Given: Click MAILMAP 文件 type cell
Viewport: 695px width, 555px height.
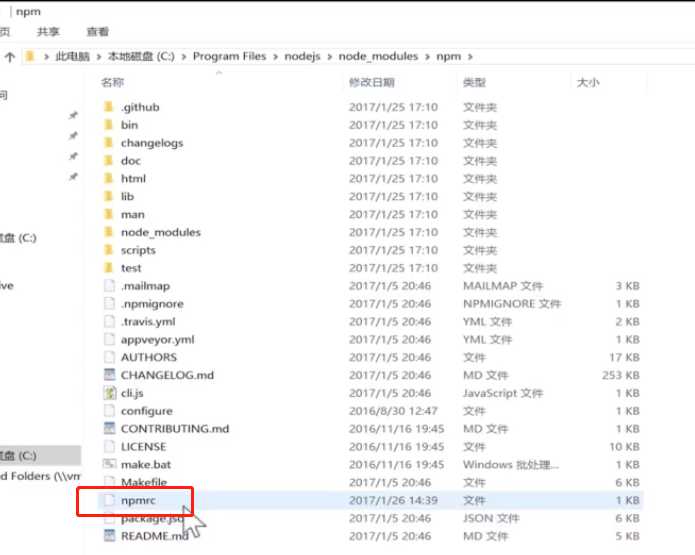Looking at the screenshot, I should coord(503,285).
